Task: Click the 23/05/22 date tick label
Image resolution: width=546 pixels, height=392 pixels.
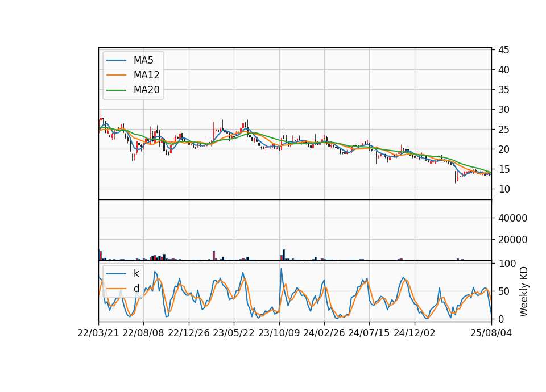Action: click(234, 333)
